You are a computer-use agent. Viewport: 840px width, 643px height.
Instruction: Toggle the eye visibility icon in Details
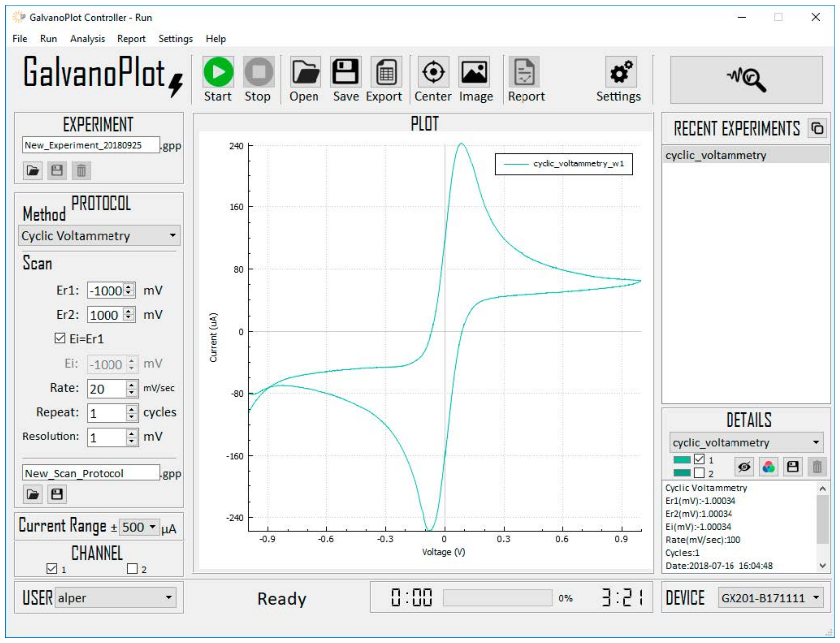point(744,467)
